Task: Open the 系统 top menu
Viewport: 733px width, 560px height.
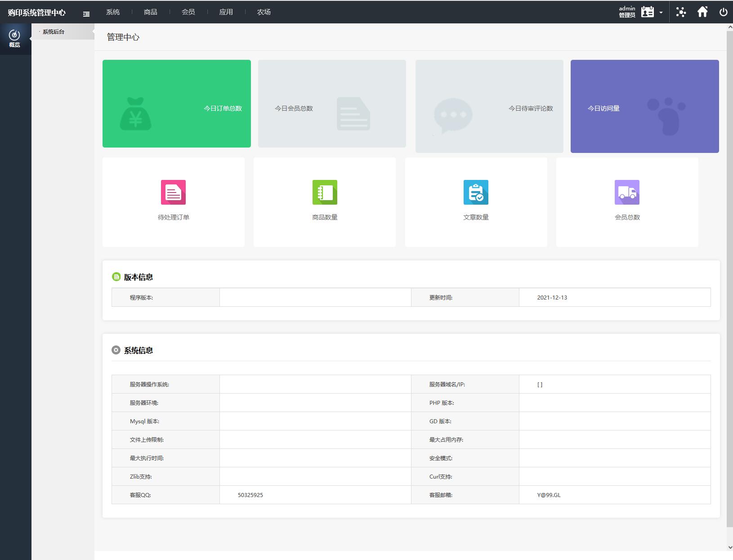Action: [x=113, y=12]
